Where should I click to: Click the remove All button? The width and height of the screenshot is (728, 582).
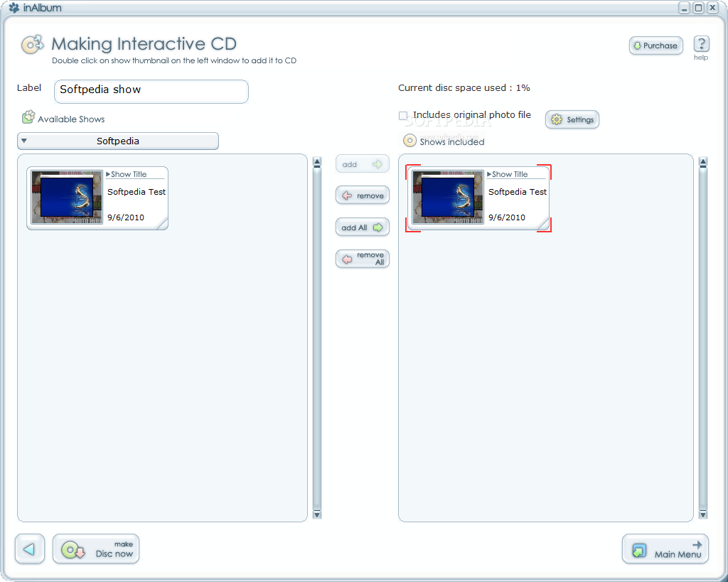click(362, 259)
